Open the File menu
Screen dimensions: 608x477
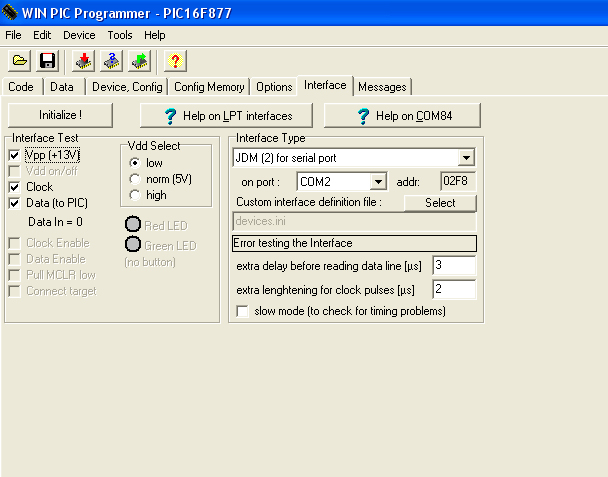[x=13, y=35]
